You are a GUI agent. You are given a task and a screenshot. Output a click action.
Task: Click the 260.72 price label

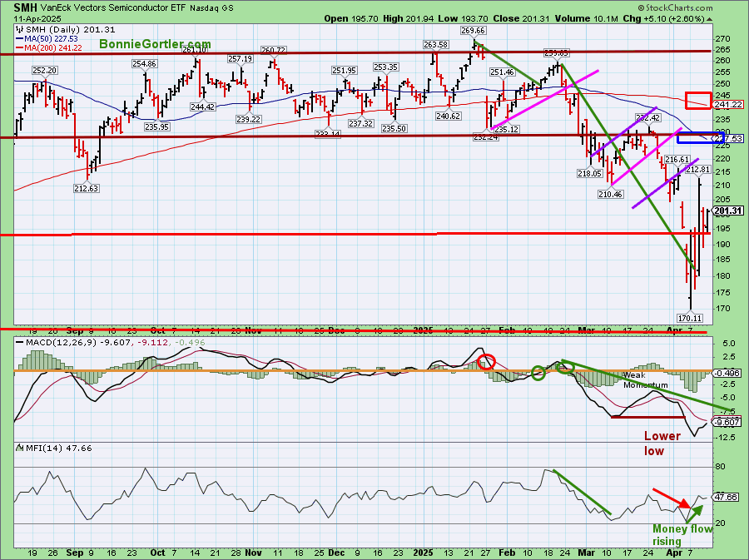click(x=273, y=50)
